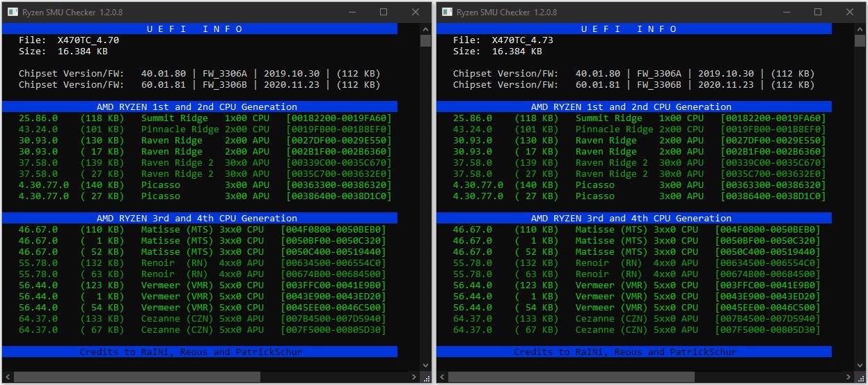Click the horizontal scrollbar left arrow in the X470TC_4.73 window
868x385 pixels.
[442, 377]
